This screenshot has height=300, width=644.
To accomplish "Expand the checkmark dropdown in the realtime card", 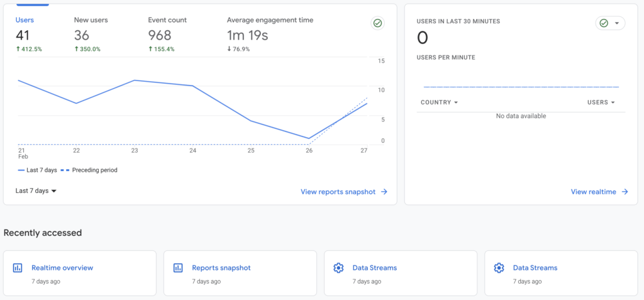I will 610,23.
